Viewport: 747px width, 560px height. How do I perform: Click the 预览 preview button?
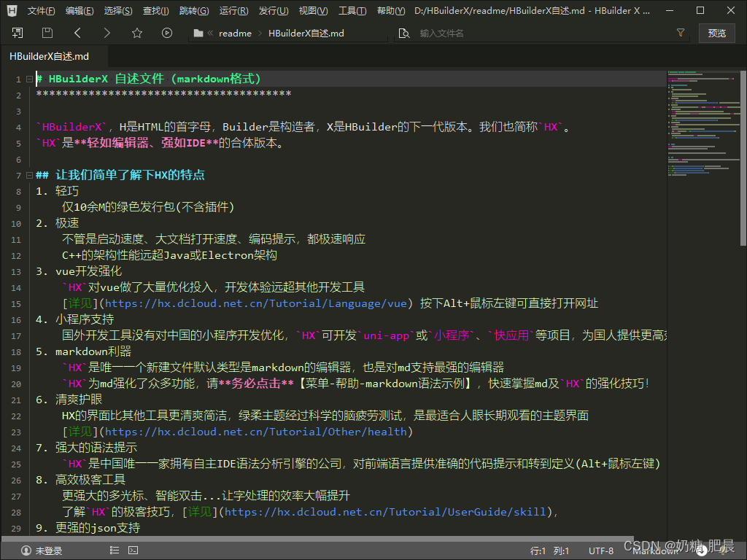tap(716, 33)
